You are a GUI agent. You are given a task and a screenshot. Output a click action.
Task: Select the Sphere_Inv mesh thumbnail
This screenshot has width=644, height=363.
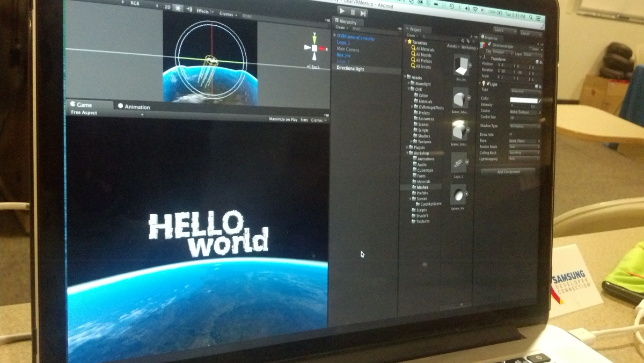tap(458, 193)
